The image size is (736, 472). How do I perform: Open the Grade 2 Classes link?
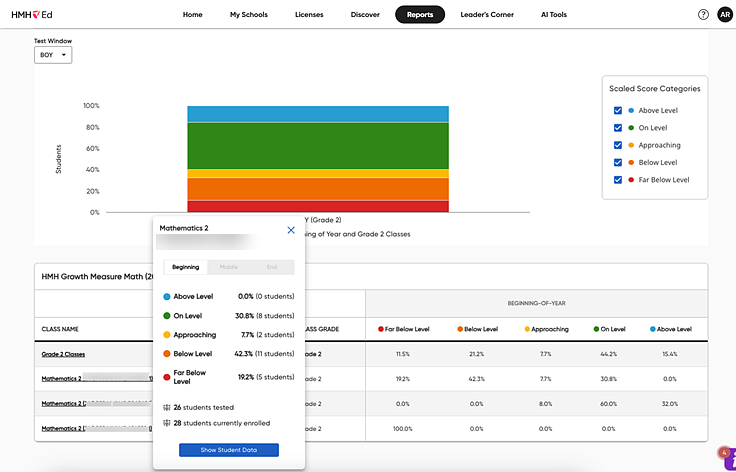point(63,354)
